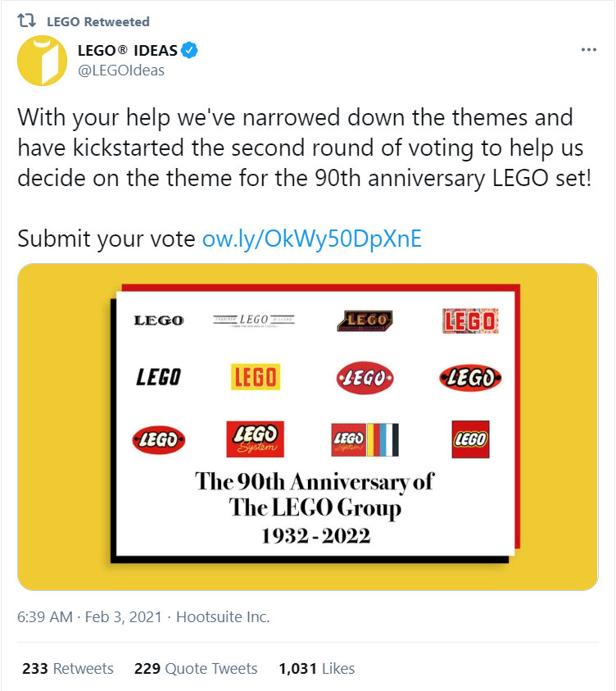Screen dimensions: 616x691
Task: View the 1,031 Likes list
Action: pyautogui.click(x=316, y=668)
